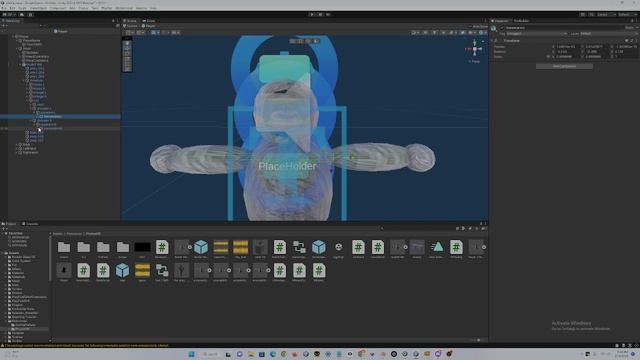
Task: Click the Project panel search field
Action: [x=416, y=229]
